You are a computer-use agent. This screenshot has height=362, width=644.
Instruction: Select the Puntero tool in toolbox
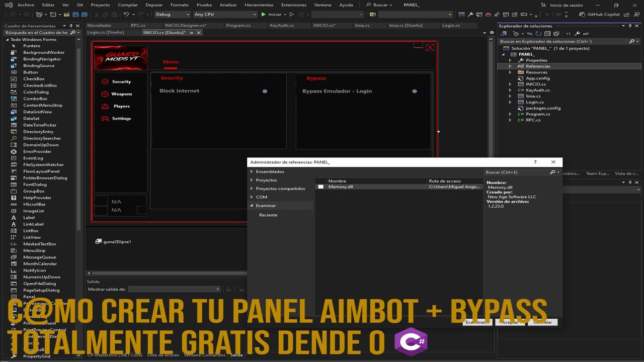32,46
